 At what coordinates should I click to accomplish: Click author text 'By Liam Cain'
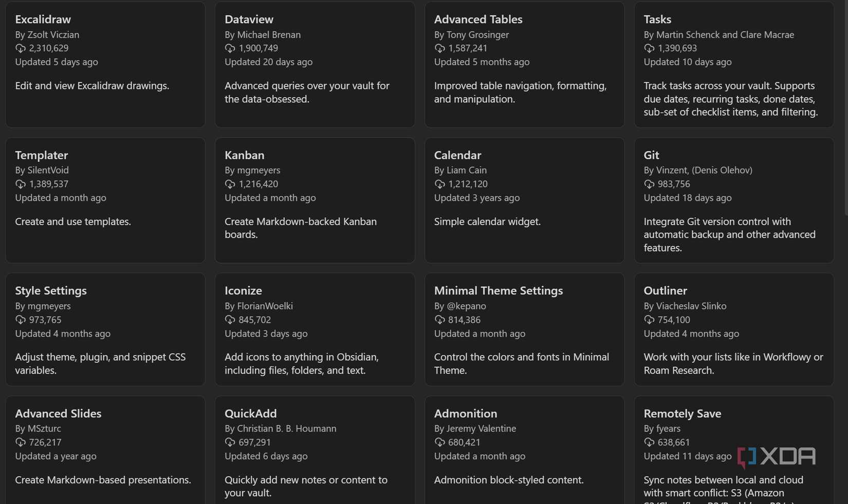pyautogui.click(x=460, y=170)
